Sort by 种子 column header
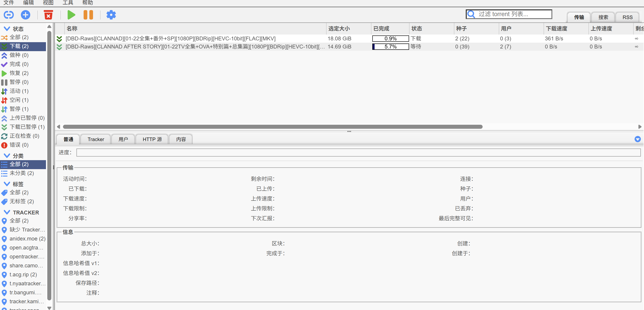The height and width of the screenshot is (310, 644). [477, 29]
